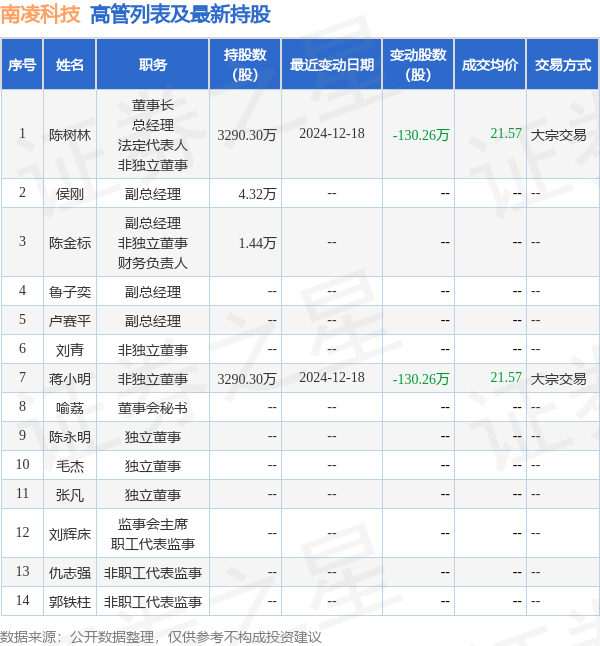Click row number 12
This screenshot has height=646, width=600.
click(22, 532)
